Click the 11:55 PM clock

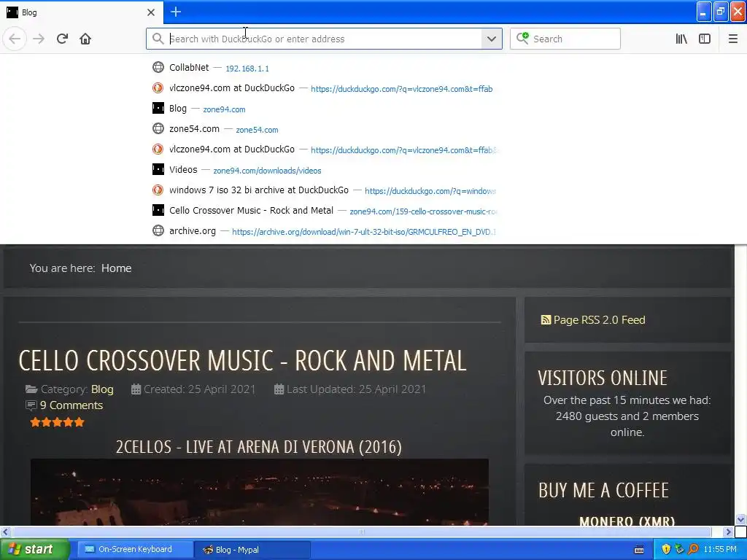720,550
